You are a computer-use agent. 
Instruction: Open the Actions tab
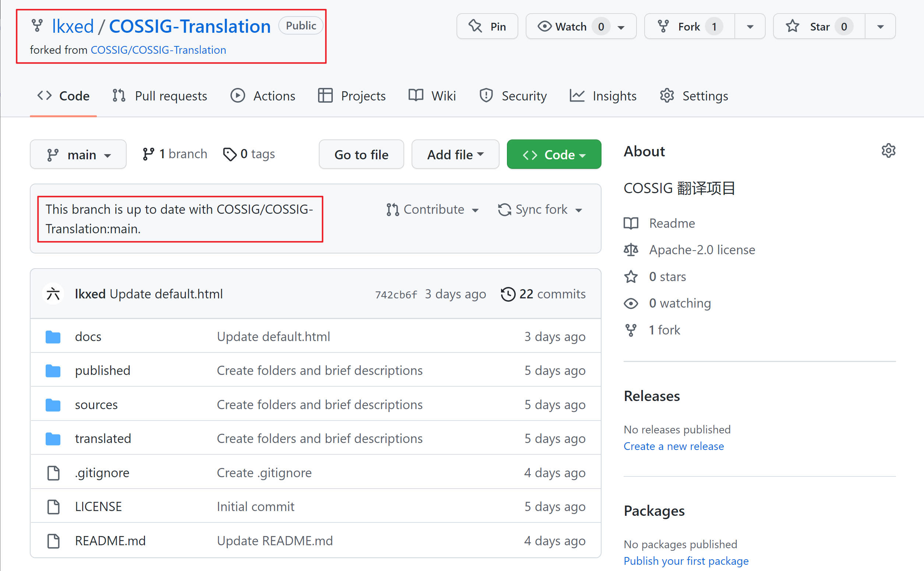(x=263, y=96)
